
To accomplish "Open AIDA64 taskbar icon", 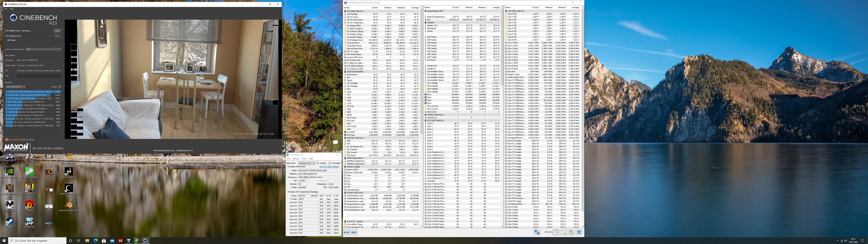I will pos(120,241).
